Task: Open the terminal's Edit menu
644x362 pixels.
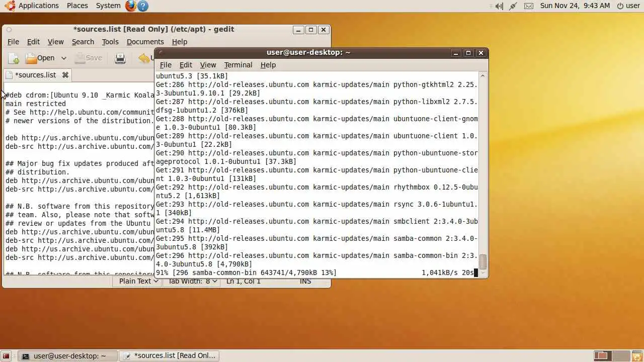Action: point(186,65)
